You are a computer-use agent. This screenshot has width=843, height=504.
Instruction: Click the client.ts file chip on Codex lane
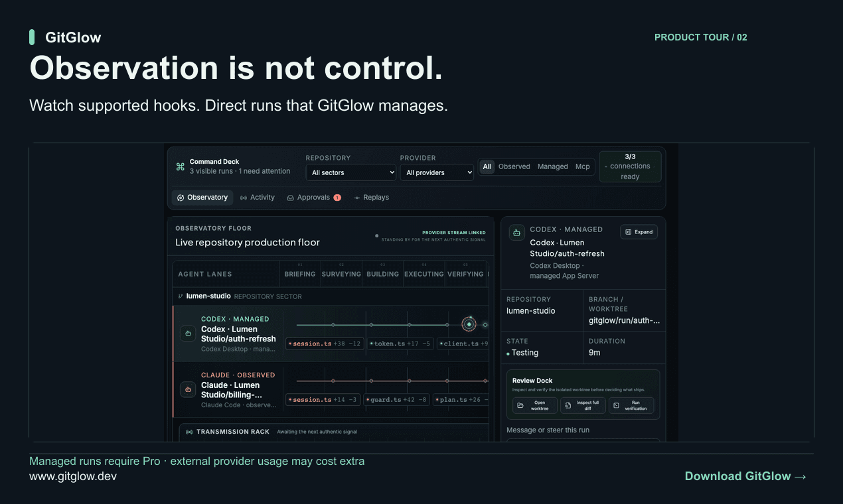[463, 344]
